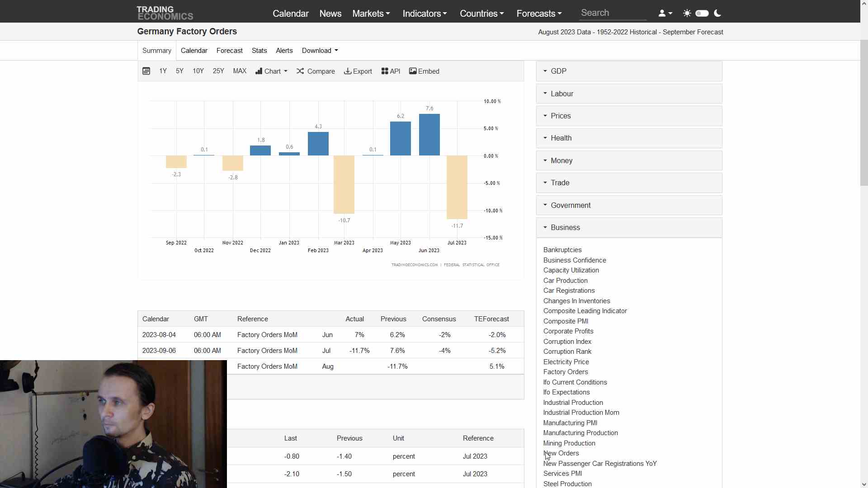This screenshot has width=868, height=488.
Task: Collapse the Business category panel
Action: 629,227
